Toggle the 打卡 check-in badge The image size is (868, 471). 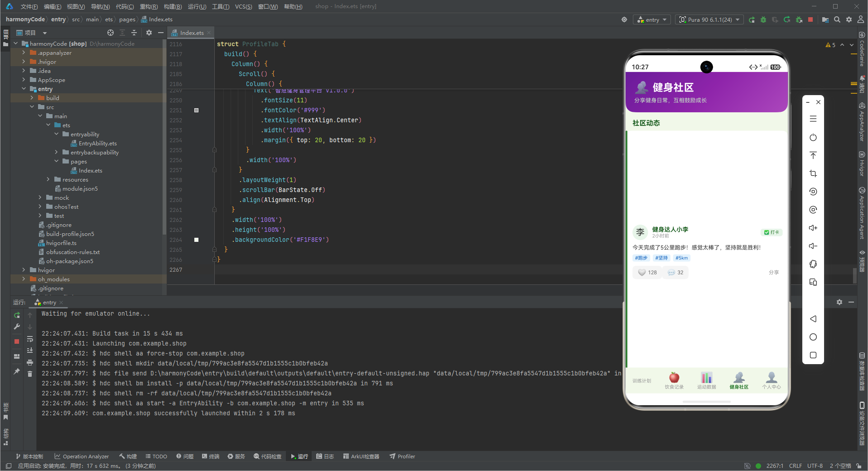tap(772, 232)
